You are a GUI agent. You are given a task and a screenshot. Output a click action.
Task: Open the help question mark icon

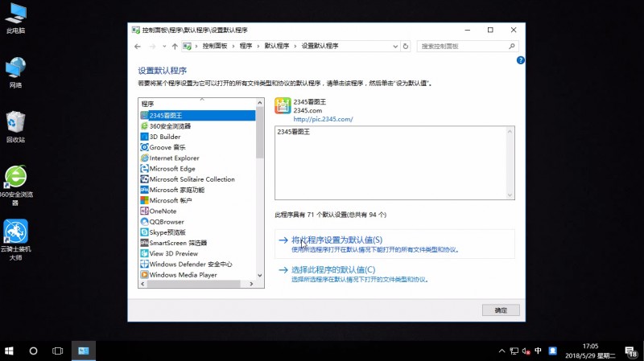pyautogui.click(x=520, y=60)
